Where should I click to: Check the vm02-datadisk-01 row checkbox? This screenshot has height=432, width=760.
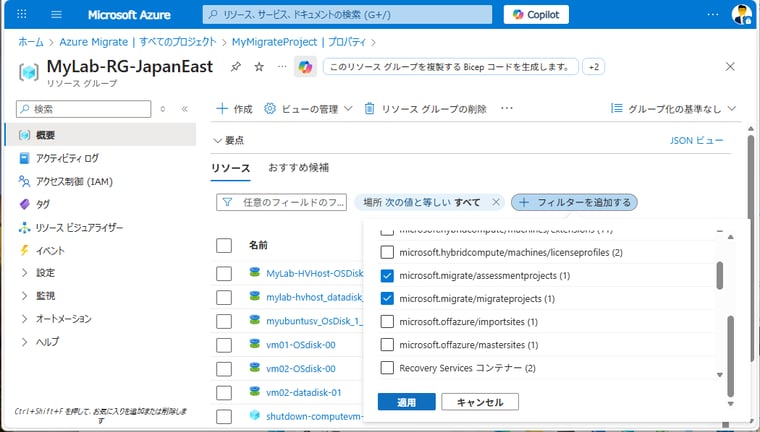point(224,392)
